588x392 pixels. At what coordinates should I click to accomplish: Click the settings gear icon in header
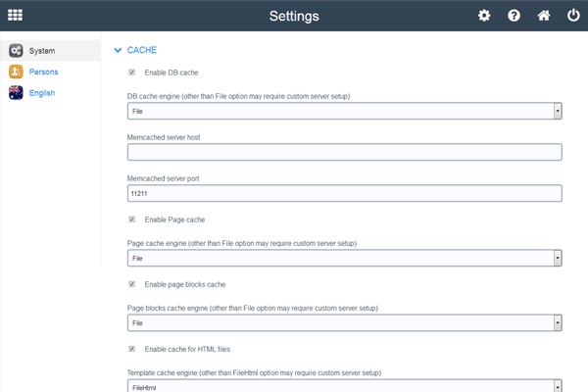[x=484, y=16]
